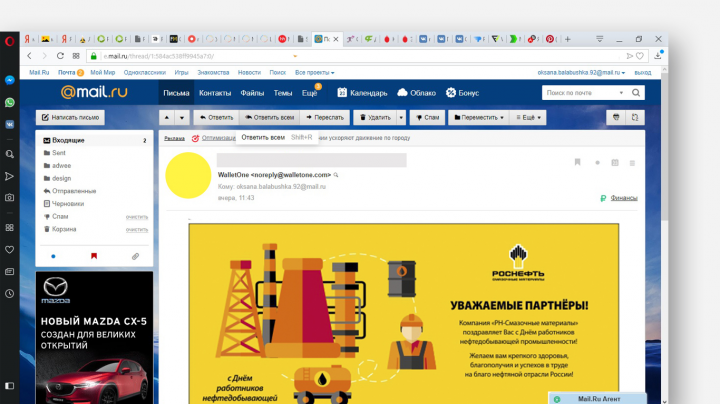Open the speed dial grid icon
Screen dimensions: 720x404
76,56
